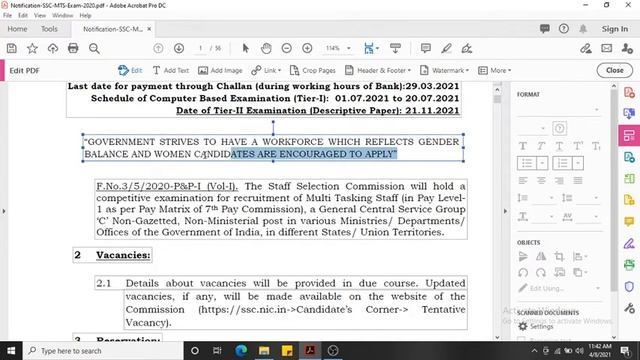Image resolution: width=640 pixels, height=360 pixels.
Task: Add the document to starred with the star icon
Action: [x=32, y=49]
